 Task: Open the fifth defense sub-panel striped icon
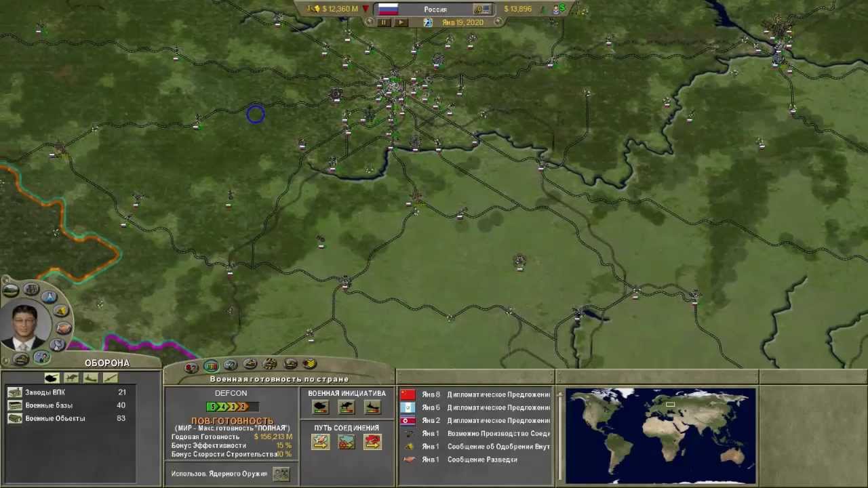pos(270,364)
